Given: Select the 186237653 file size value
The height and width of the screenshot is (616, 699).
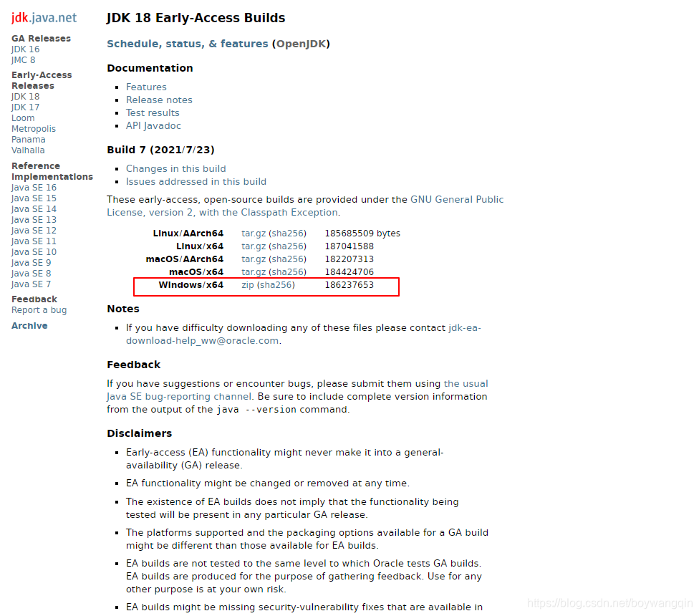Looking at the screenshot, I should (x=349, y=285).
